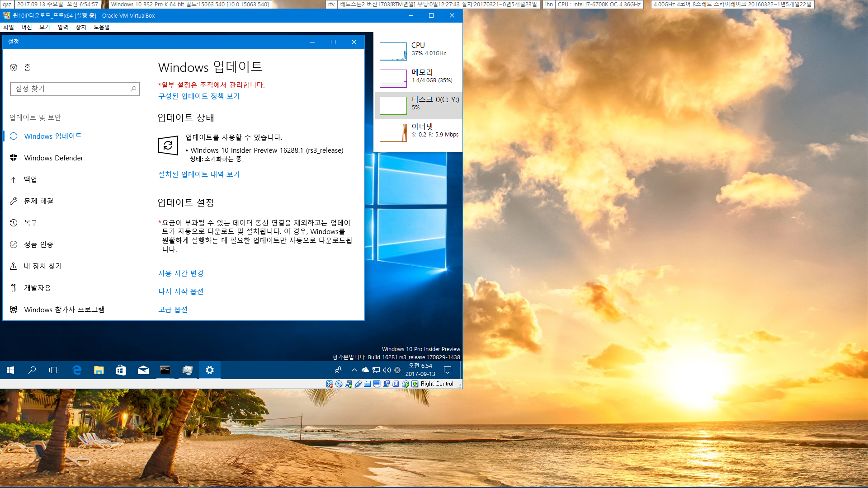Click 'Windows 10 Insider Preview 16288.1' update entry
868x488 pixels.
[267, 150]
